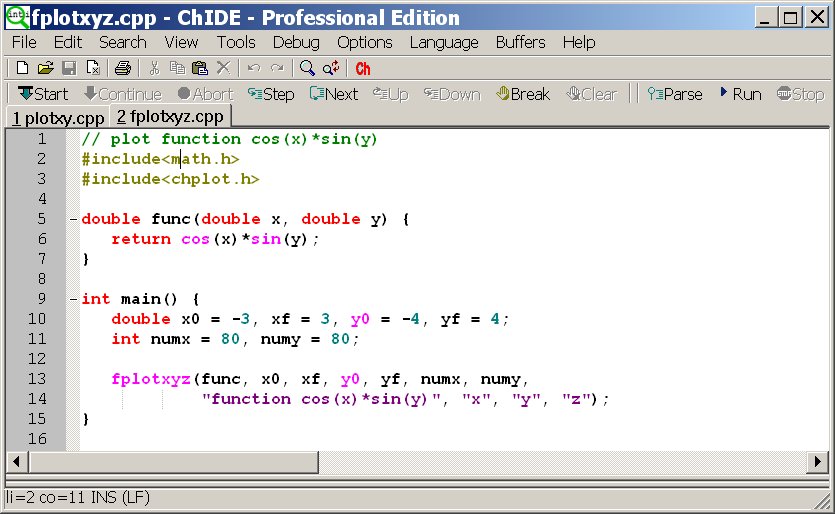Maximize the ChIDE window
The height and width of the screenshot is (514, 835).
[x=791, y=18]
